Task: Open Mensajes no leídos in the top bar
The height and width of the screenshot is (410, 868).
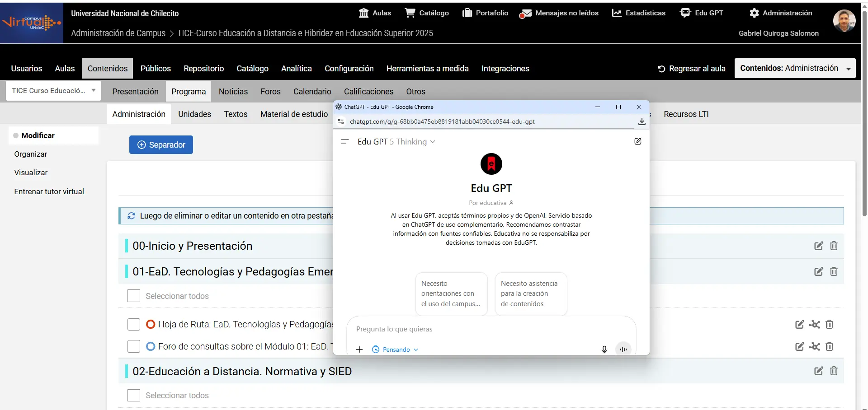Action: click(x=559, y=13)
